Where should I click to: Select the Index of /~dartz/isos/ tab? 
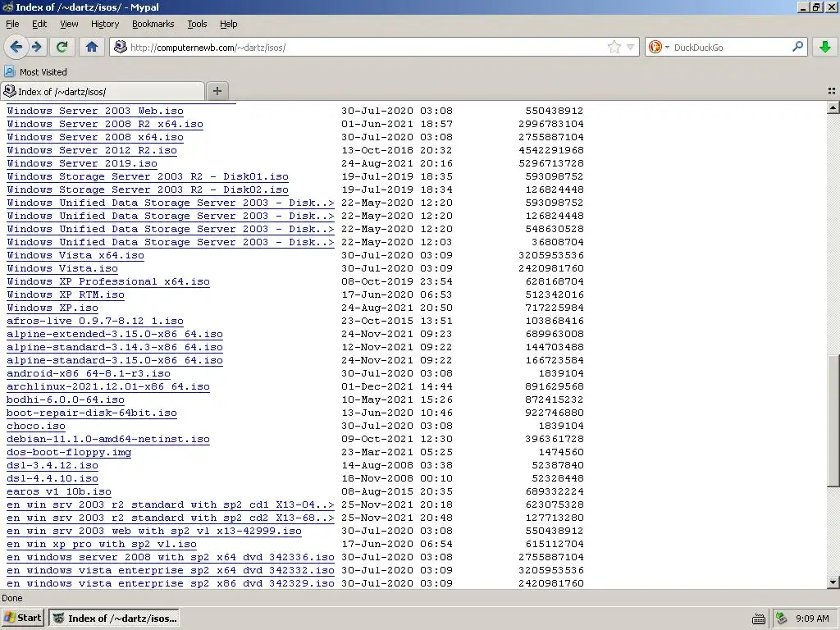click(x=102, y=91)
